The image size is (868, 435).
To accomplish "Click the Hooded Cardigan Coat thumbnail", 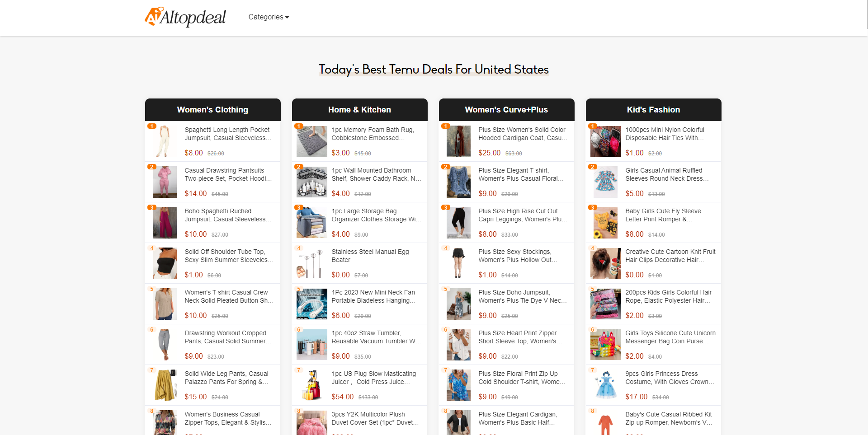I will coord(458,141).
